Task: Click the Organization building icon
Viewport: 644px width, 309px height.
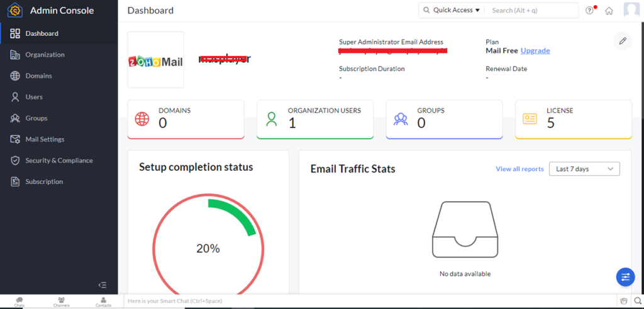Action: tap(15, 55)
